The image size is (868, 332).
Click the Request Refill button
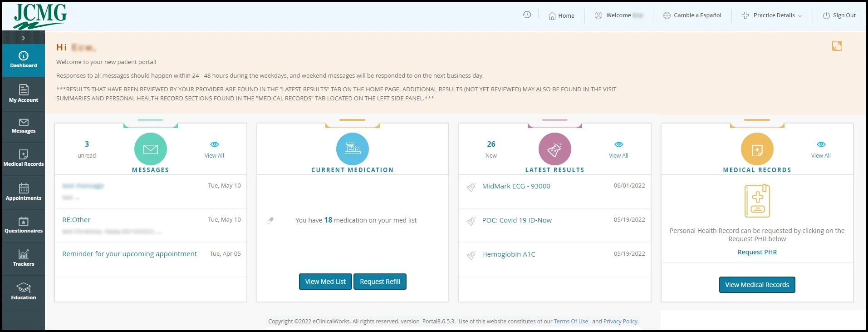[380, 282]
